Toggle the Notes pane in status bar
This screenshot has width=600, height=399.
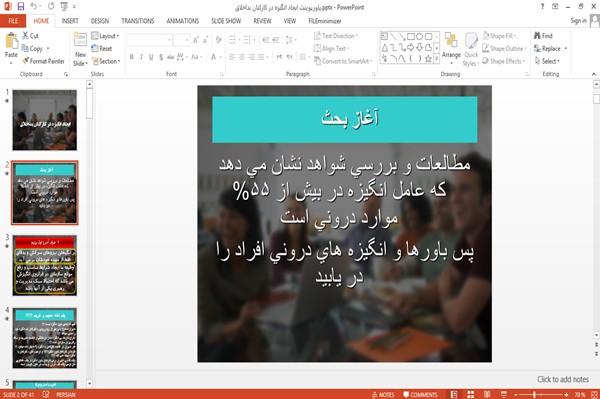point(383,395)
